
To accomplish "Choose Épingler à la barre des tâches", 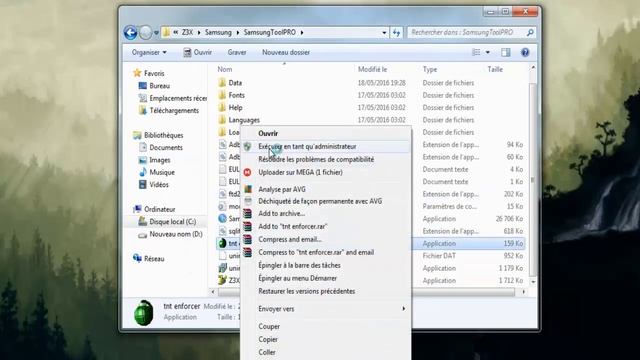I will (326, 265).
